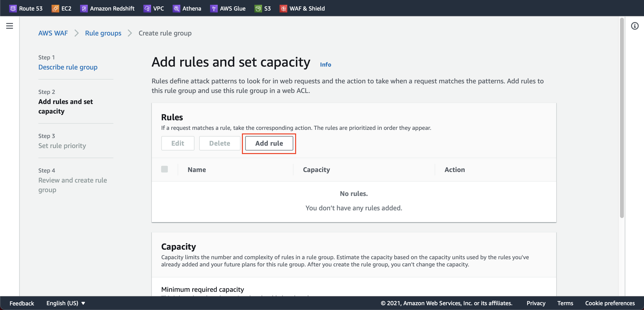Image resolution: width=644 pixels, height=310 pixels.
Task: Open the S3 service icon
Action: (258, 8)
